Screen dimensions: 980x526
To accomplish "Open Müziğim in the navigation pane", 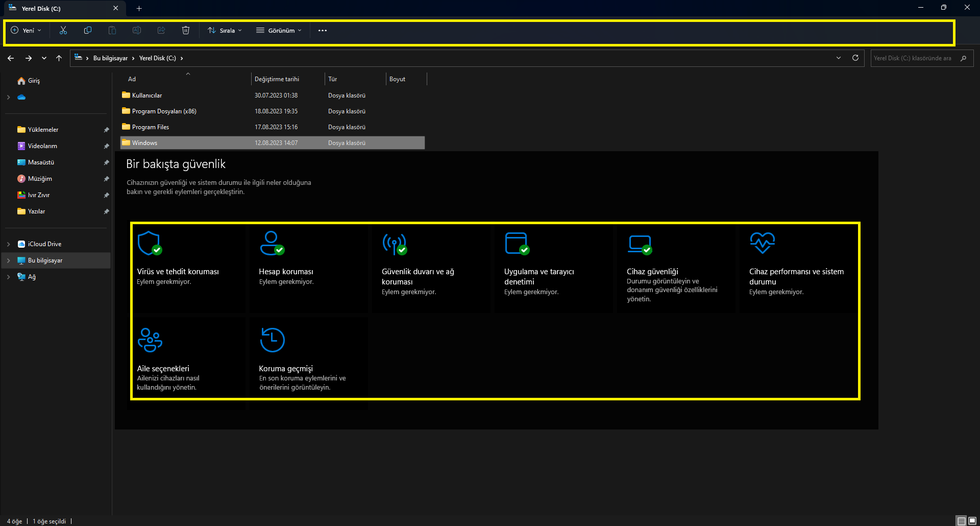I will pos(40,179).
